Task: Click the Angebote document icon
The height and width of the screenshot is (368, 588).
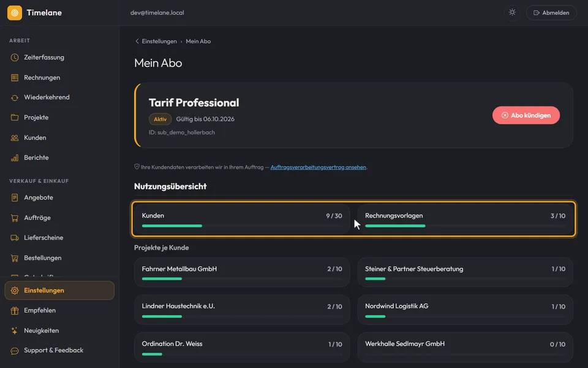Action: click(x=15, y=197)
